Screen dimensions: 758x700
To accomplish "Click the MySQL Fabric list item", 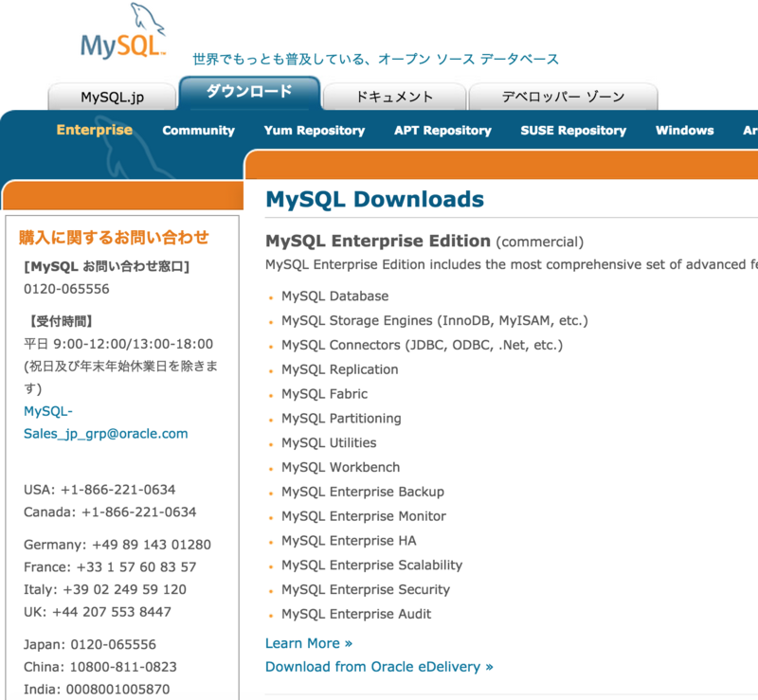I will (x=324, y=394).
